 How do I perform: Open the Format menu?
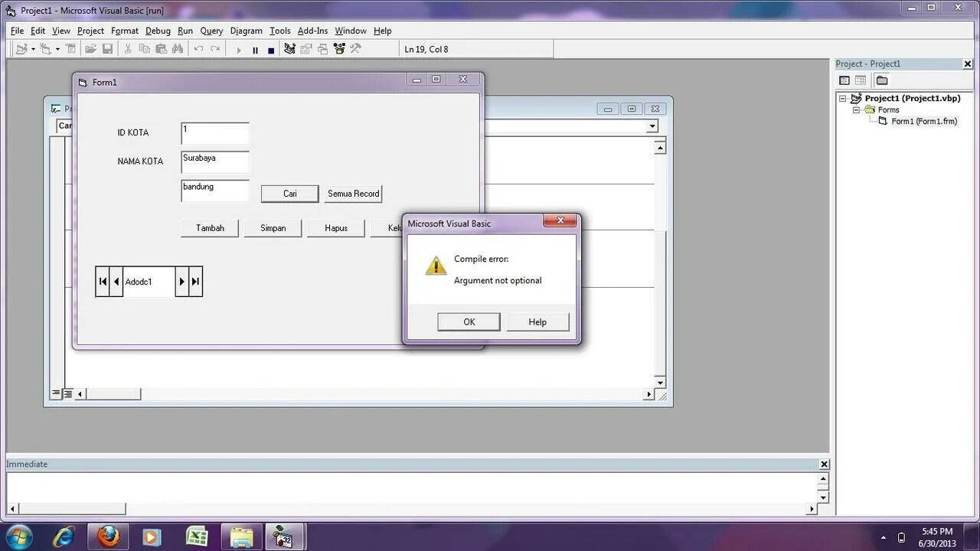125,31
